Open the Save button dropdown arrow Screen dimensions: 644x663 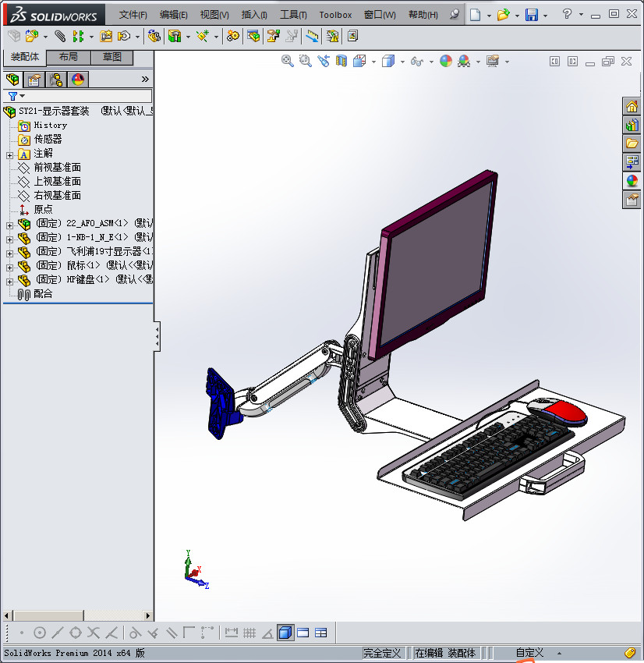545,16
